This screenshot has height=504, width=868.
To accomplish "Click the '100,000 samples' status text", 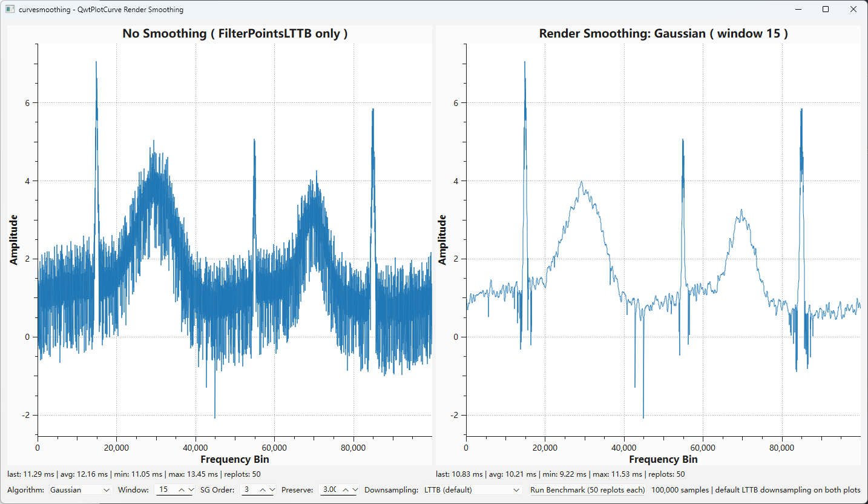I will pos(681,489).
